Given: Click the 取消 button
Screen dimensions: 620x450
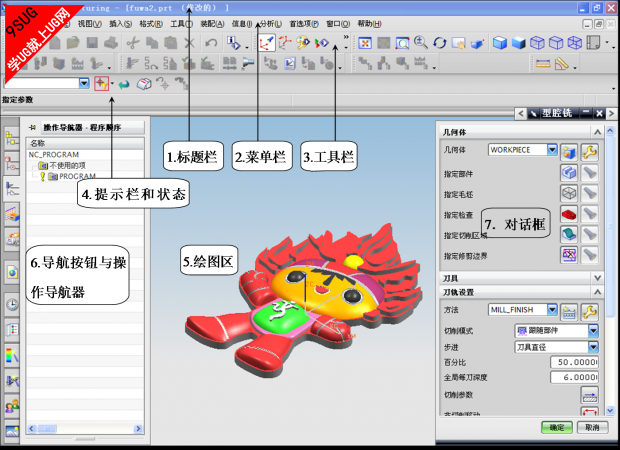Looking at the screenshot, I should click(x=592, y=427).
